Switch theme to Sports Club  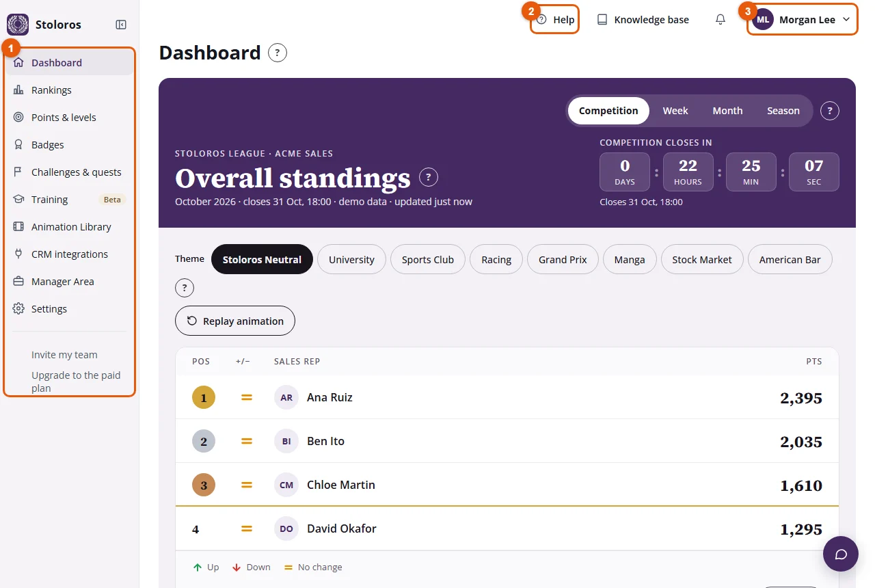[x=428, y=259]
